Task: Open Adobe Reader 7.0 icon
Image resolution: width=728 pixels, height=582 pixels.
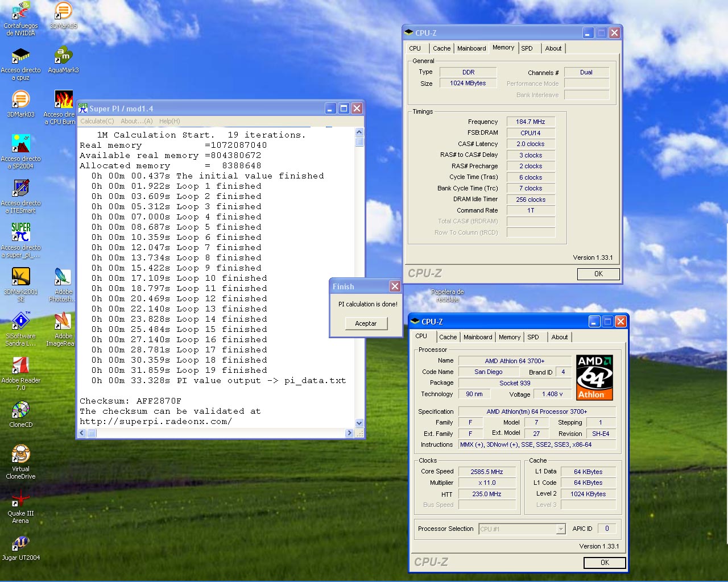Action: pyautogui.click(x=20, y=366)
